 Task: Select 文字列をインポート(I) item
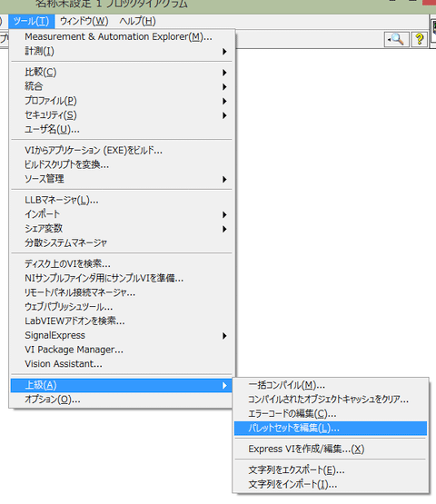(x=331, y=484)
